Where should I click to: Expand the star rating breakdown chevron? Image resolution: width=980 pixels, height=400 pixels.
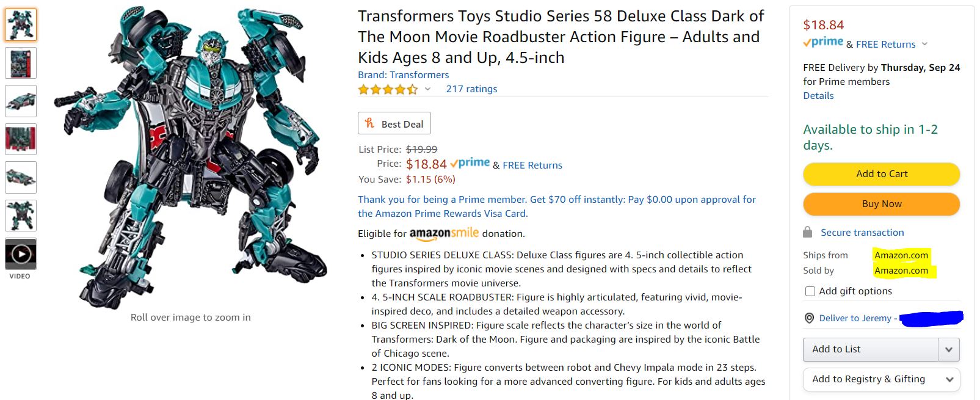click(427, 89)
